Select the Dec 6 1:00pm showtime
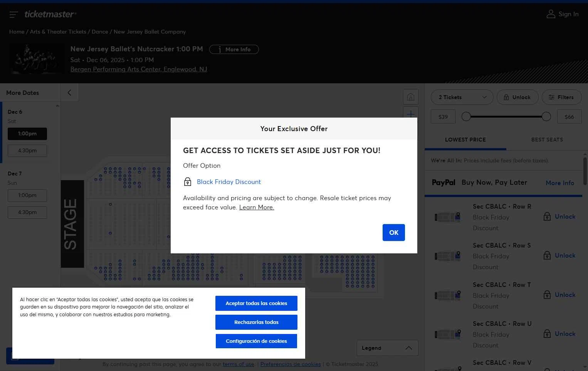 (x=27, y=134)
